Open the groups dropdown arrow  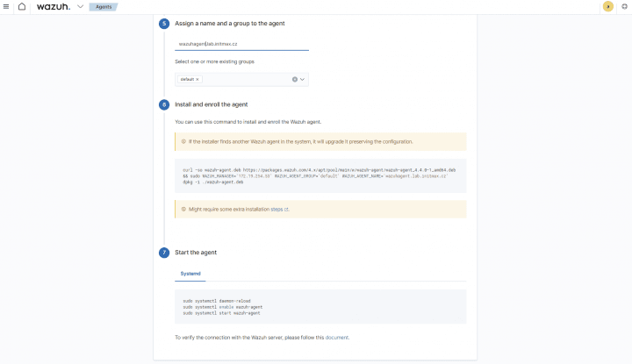pyautogui.click(x=303, y=79)
